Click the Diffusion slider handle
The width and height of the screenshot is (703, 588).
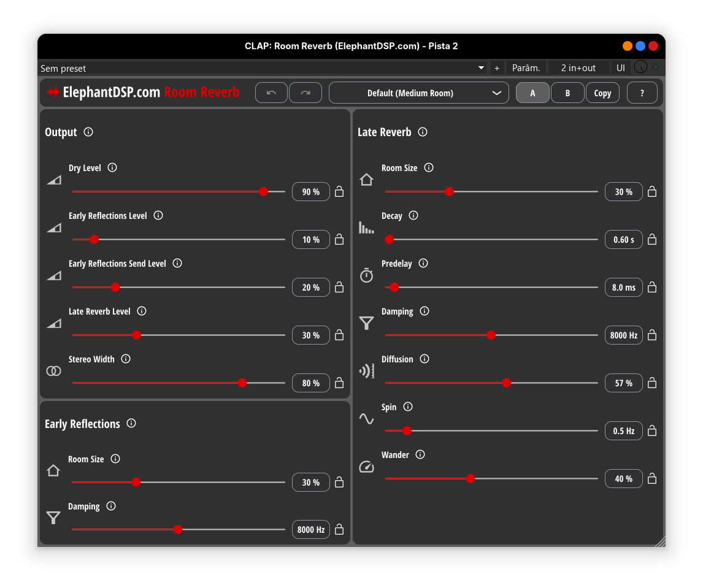tap(506, 383)
